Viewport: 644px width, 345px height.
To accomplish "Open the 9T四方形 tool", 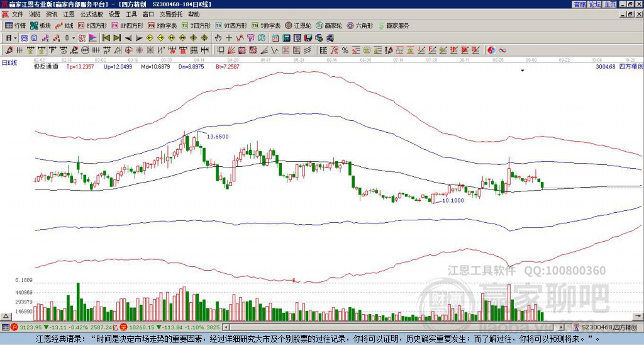I will point(231,25).
